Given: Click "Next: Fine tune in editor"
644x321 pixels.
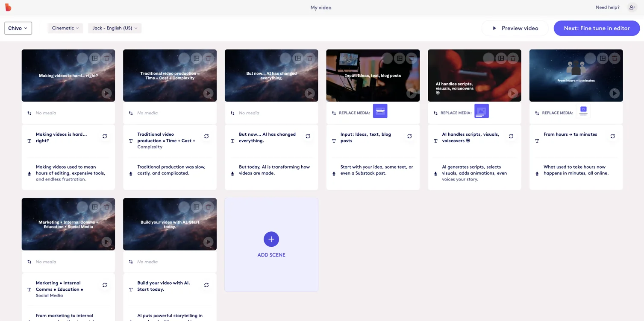Looking at the screenshot, I should click(x=597, y=28).
